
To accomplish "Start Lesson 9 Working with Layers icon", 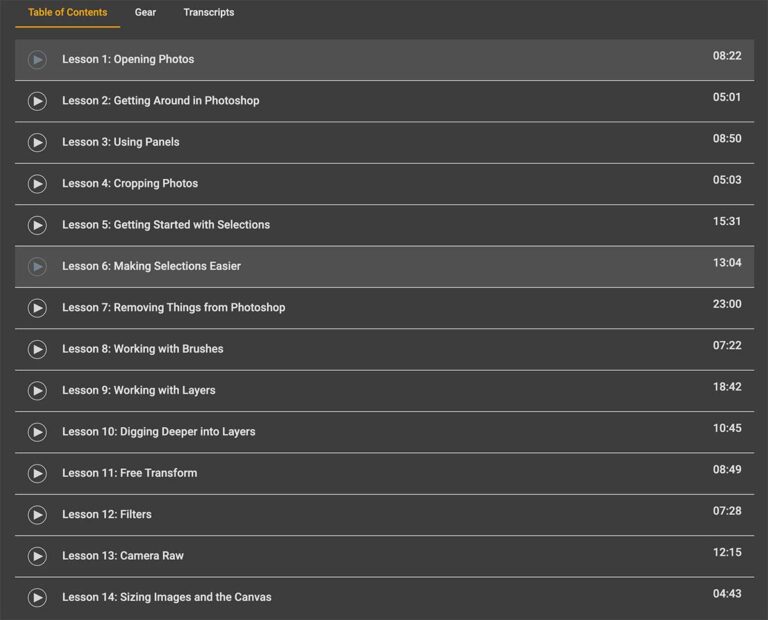I will [37, 391].
